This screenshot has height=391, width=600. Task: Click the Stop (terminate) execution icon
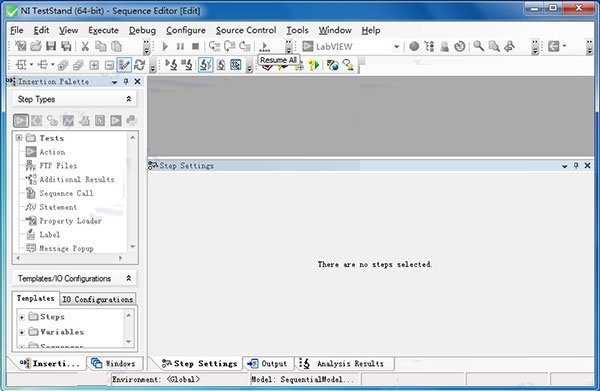tap(195, 47)
